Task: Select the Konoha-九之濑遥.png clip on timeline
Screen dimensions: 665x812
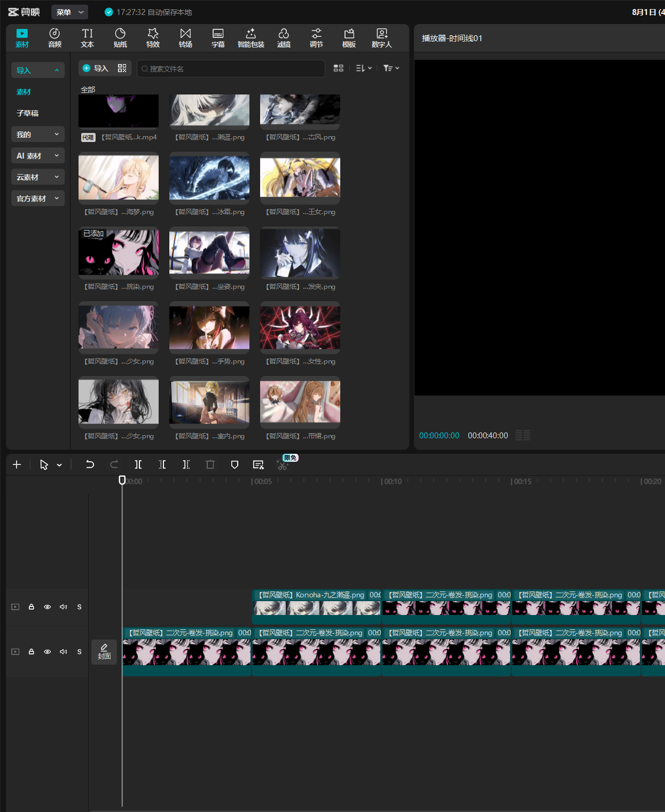Action: [316, 606]
